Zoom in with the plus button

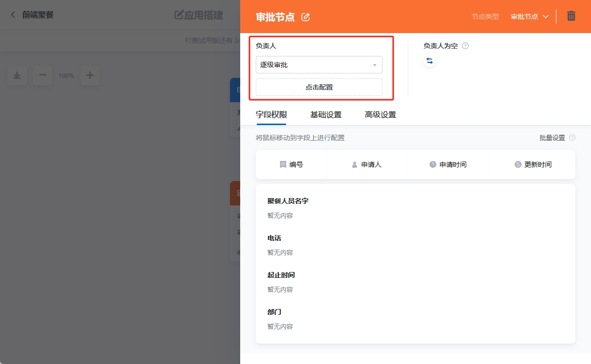[90, 75]
